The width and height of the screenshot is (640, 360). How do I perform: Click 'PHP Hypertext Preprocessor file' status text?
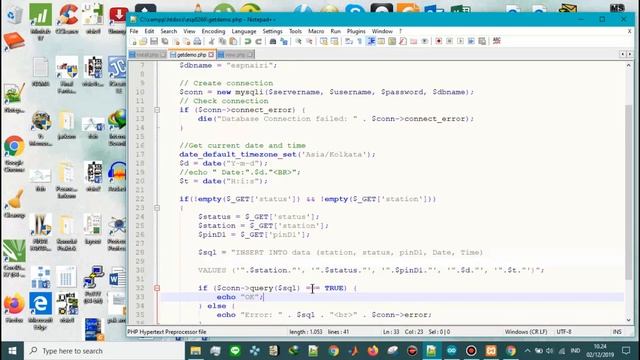[167, 332]
